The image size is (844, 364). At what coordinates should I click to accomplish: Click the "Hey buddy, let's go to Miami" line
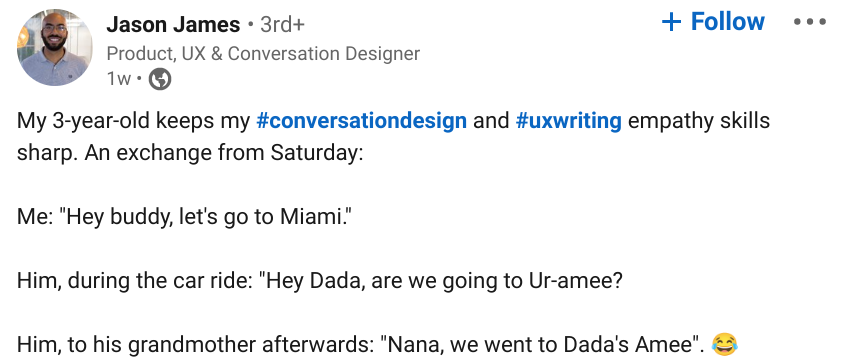coord(188,216)
